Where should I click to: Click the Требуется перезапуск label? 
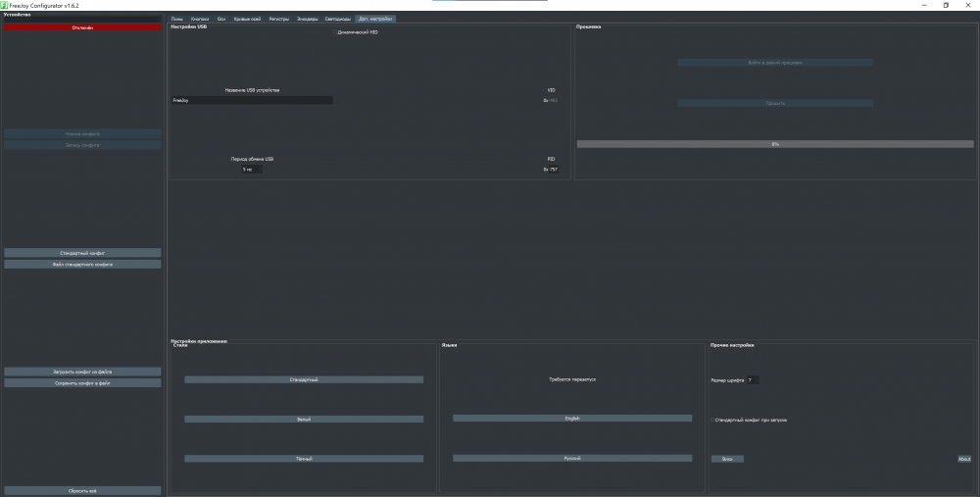click(572, 379)
